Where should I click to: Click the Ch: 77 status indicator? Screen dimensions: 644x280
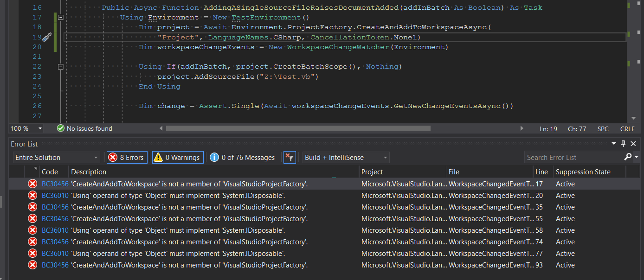point(577,129)
